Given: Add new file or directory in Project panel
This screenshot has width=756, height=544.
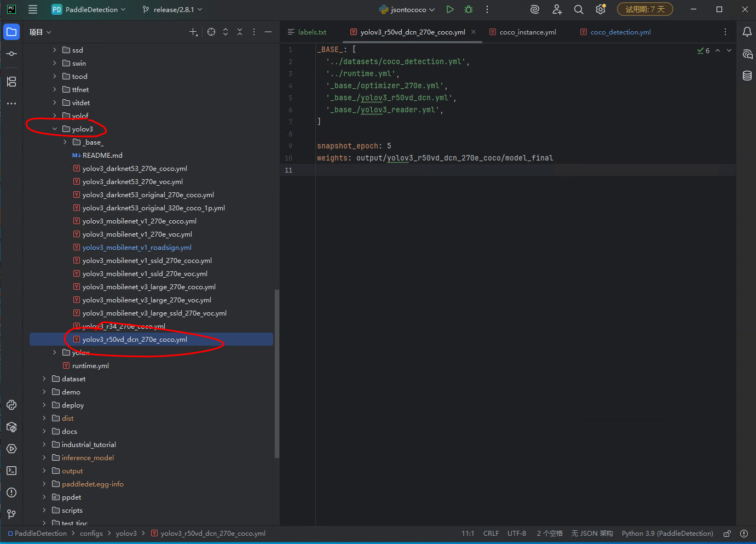Looking at the screenshot, I should click(193, 32).
